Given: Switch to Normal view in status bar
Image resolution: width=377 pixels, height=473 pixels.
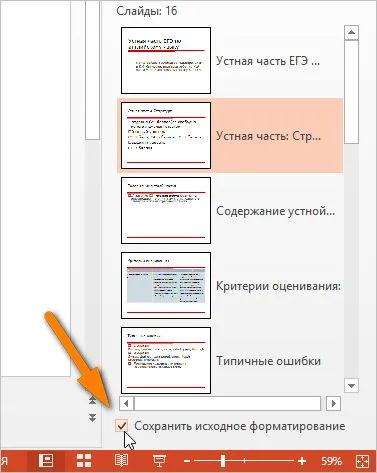Looking at the screenshot, I should coord(46,461).
